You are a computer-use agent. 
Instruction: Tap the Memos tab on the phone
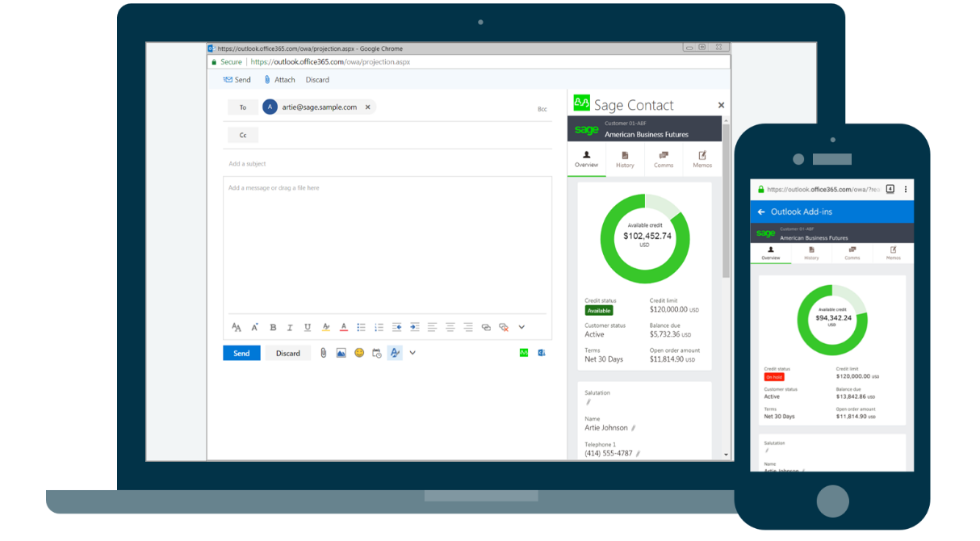pos(894,254)
